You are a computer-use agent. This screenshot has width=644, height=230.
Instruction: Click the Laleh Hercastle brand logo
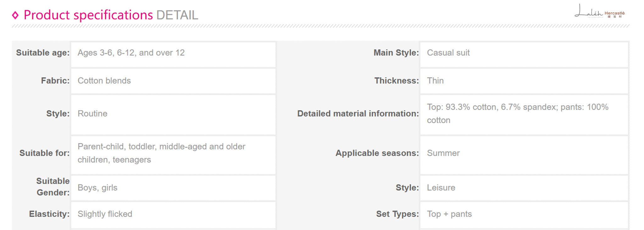pos(599,11)
